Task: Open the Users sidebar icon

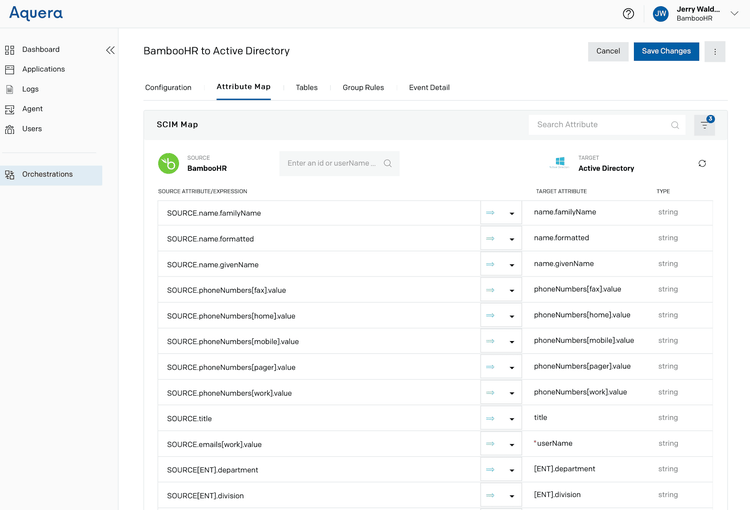Action: 10,129
